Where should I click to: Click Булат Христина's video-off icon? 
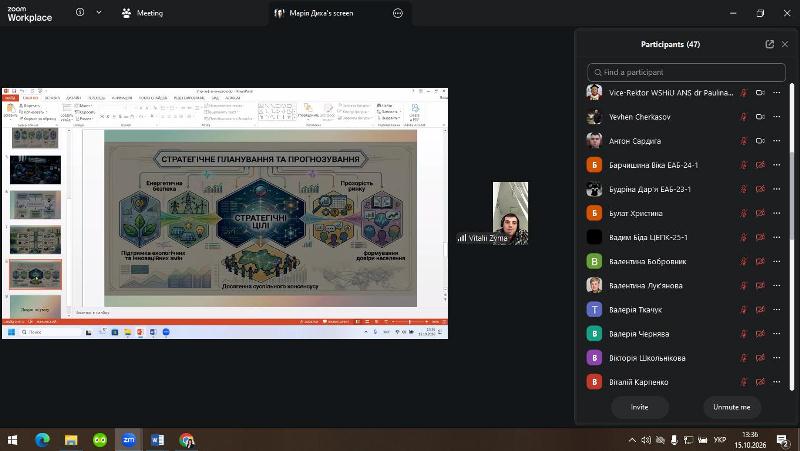pyautogui.click(x=760, y=213)
